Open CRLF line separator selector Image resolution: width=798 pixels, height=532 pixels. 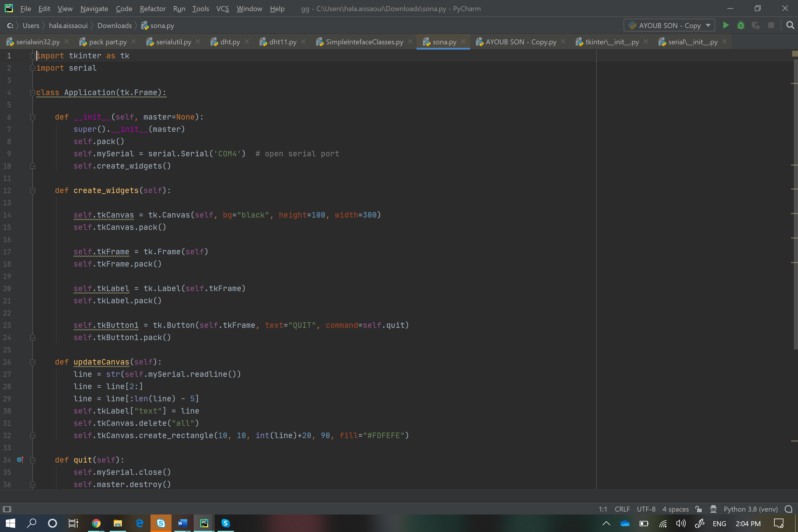[622, 509]
